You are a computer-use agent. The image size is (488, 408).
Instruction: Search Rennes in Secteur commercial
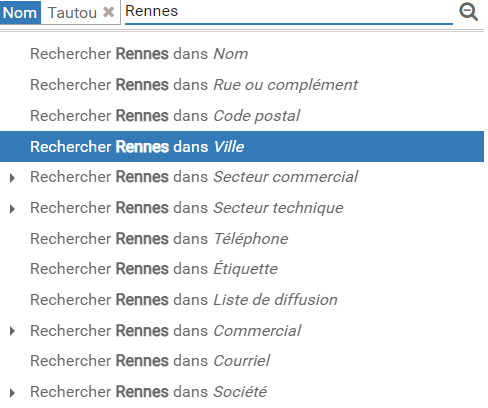(242, 177)
